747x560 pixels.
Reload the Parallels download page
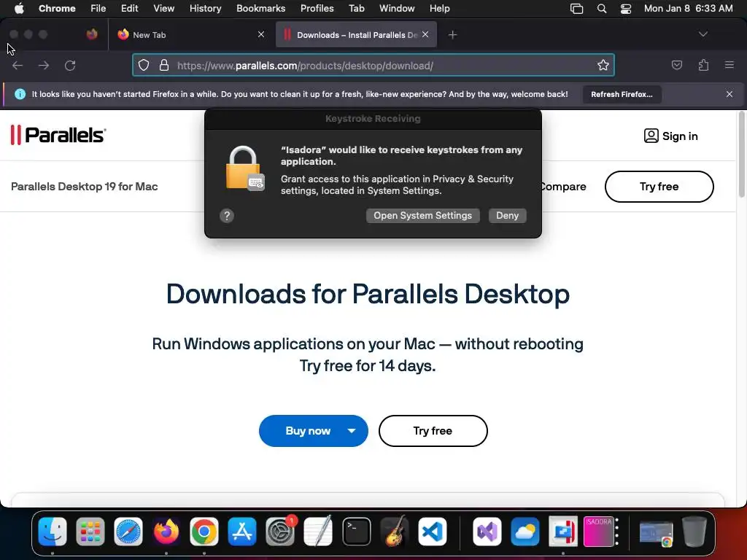[71, 66]
